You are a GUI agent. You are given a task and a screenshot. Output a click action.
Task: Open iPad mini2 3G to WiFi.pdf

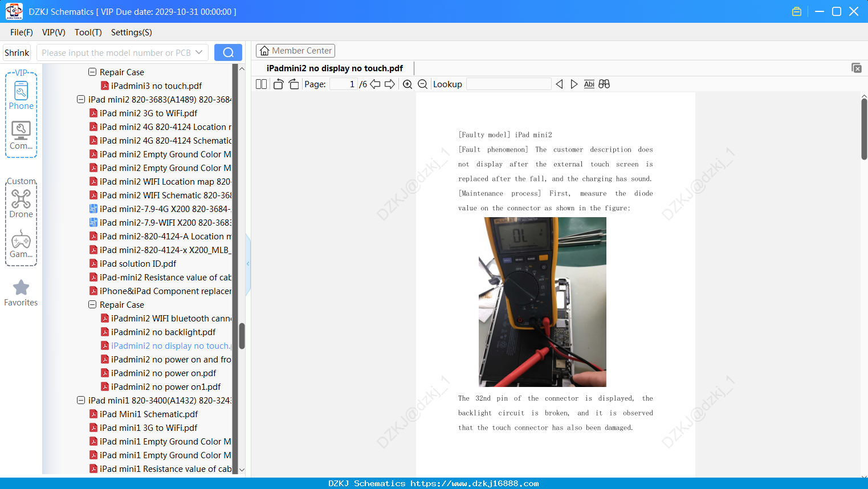point(144,113)
